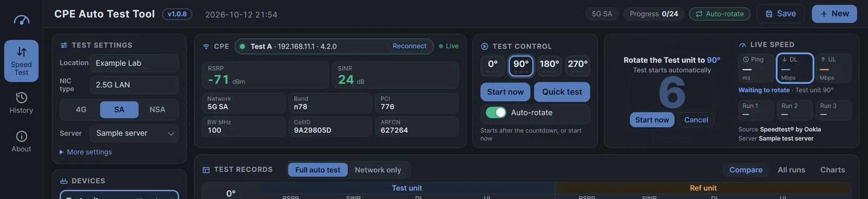This screenshot has height=199, width=868.
Task: Select the 270° rotation angle
Action: tap(578, 66)
